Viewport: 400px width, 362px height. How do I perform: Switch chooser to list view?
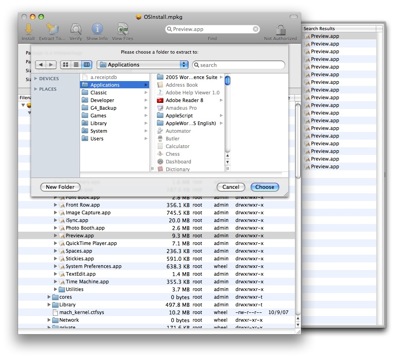click(x=76, y=65)
